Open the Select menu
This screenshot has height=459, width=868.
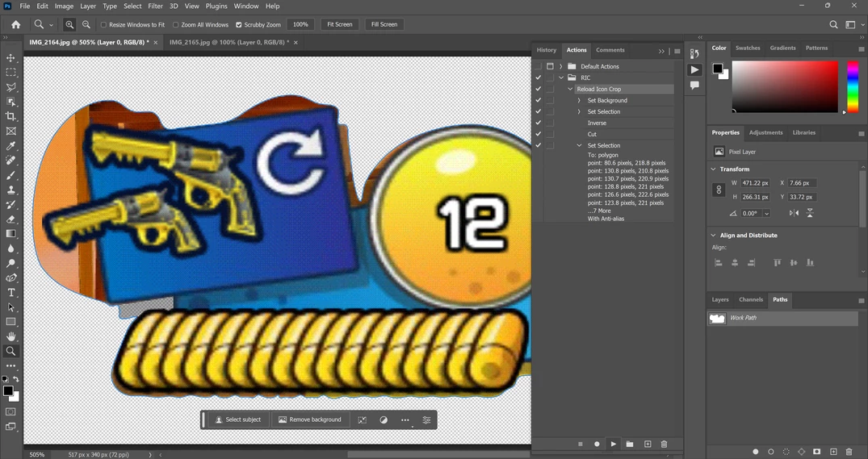pyautogui.click(x=132, y=6)
